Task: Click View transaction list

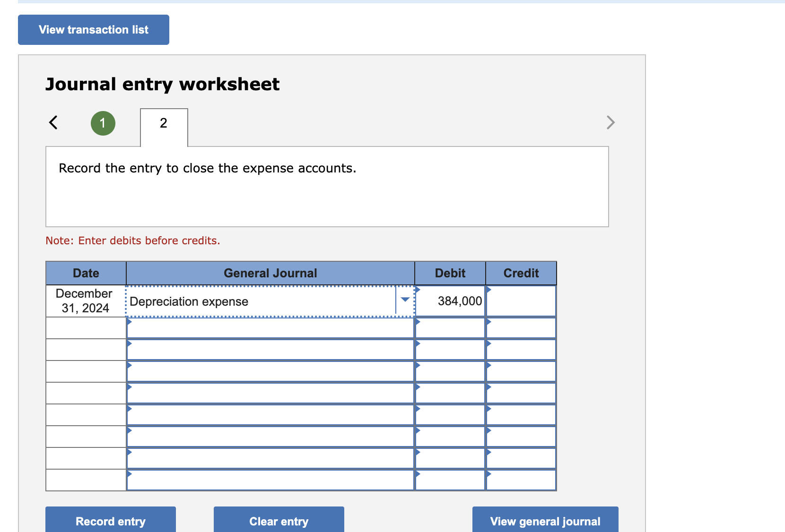Action: (x=93, y=29)
